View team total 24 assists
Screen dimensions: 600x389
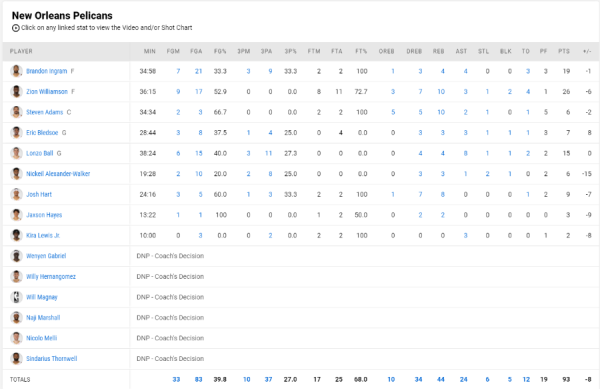pyautogui.click(x=463, y=379)
